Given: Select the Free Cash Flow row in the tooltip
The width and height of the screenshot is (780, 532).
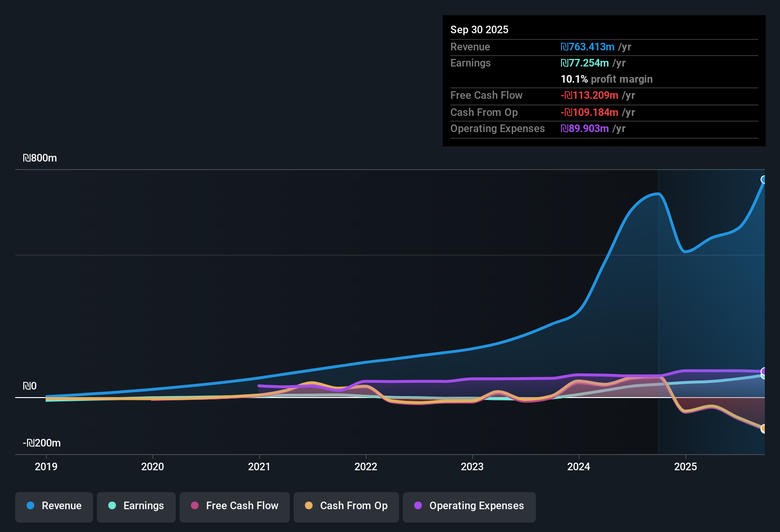Looking at the screenshot, I should (603, 95).
